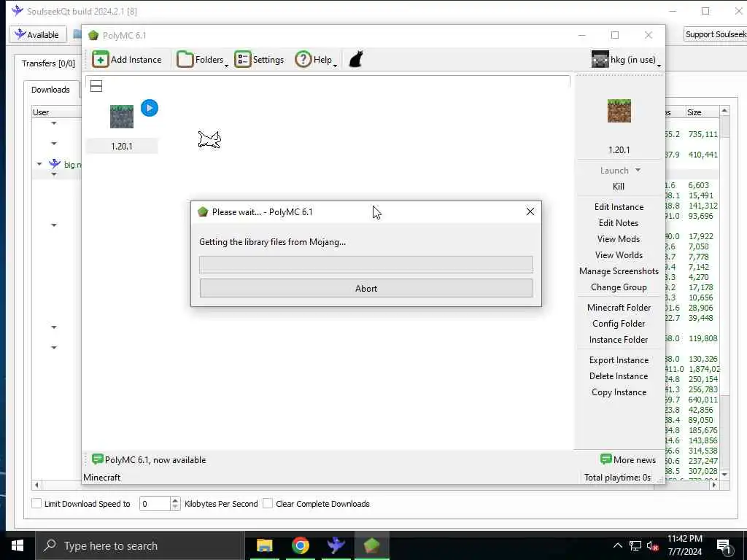Open the Folders toolbar menu
This screenshot has width=747, height=560.
click(202, 60)
